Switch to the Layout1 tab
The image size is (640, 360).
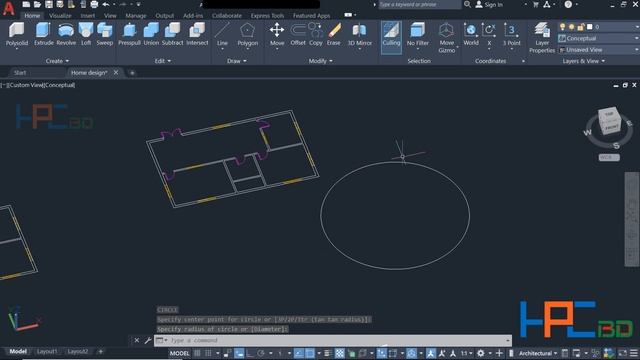pyautogui.click(x=47, y=351)
